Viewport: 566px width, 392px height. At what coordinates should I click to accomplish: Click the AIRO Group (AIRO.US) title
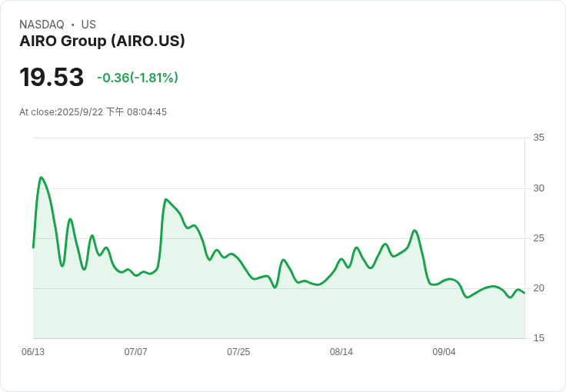point(102,41)
